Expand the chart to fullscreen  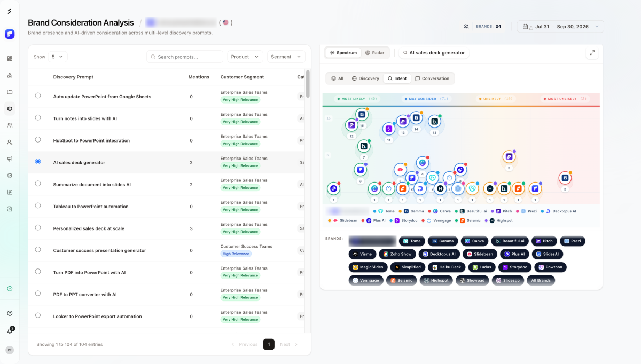(x=592, y=53)
